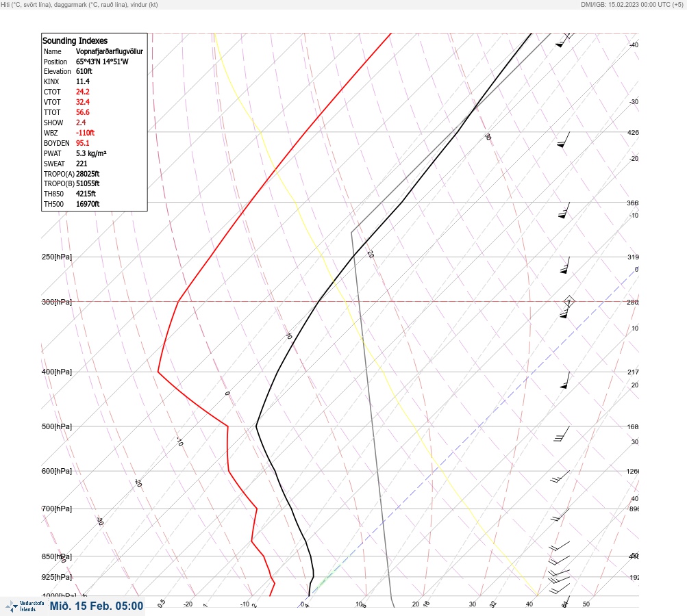Screen dimensions: 687x616
Task: Click the wind barb at 600 hPa level
Action: coord(560,476)
